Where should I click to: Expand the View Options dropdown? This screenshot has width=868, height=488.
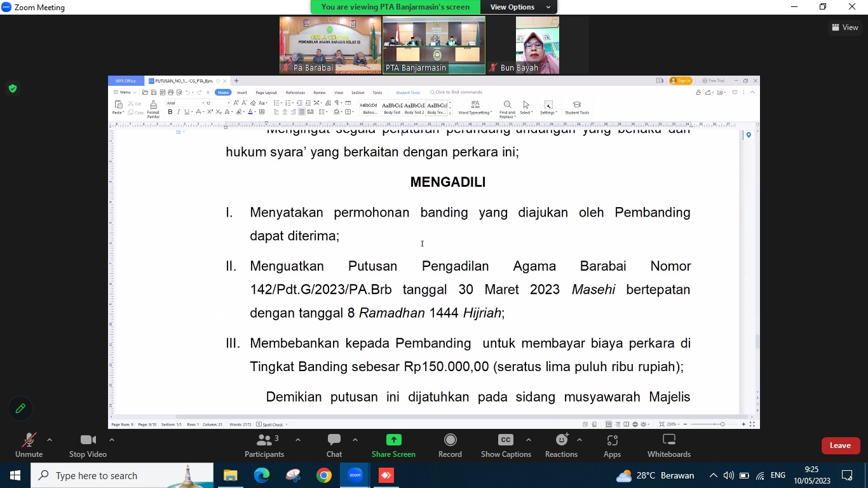tap(520, 7)
